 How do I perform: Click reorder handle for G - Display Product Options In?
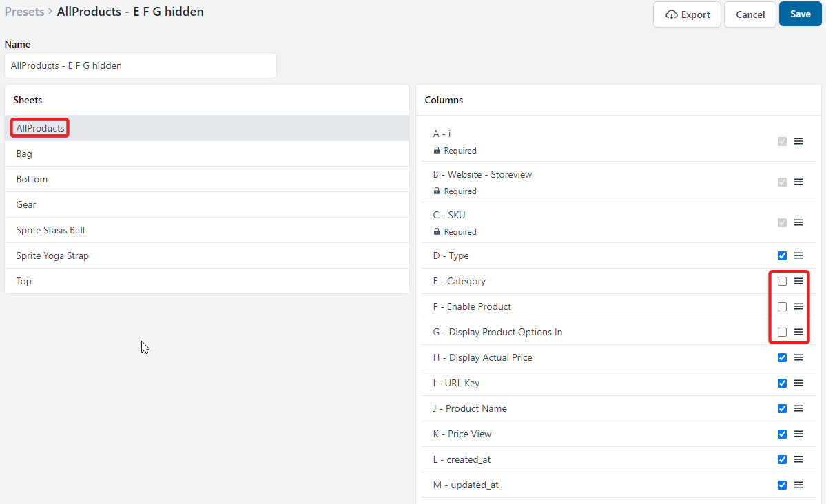coord(798,332)
